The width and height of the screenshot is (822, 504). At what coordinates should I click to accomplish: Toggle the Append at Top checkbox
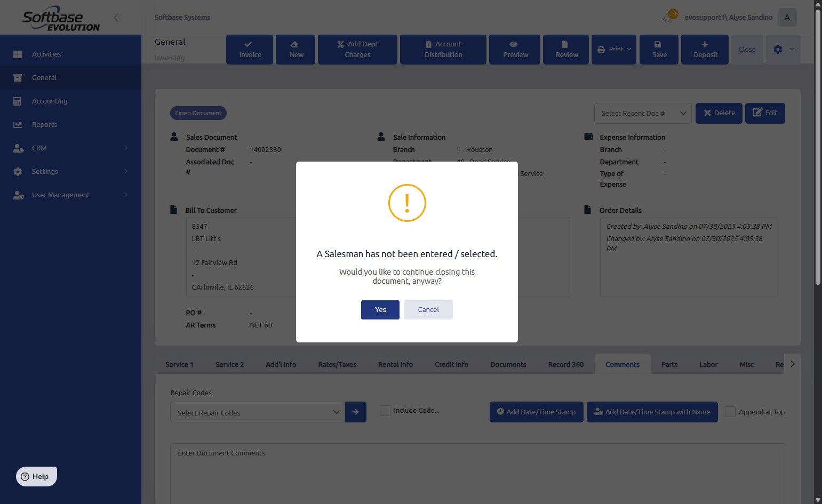[730, 412]
